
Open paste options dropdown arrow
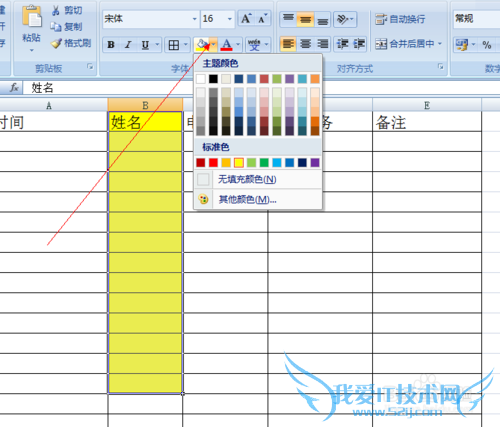(x=32, y=50)
